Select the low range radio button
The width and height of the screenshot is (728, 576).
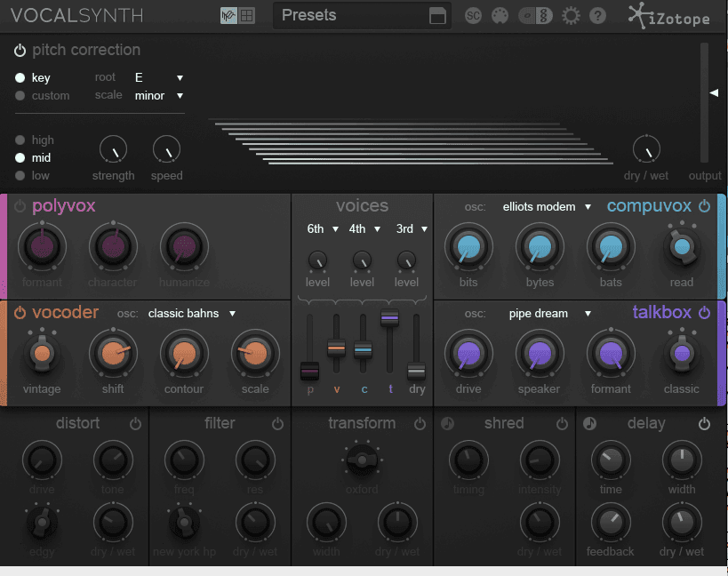pos(20,175)
